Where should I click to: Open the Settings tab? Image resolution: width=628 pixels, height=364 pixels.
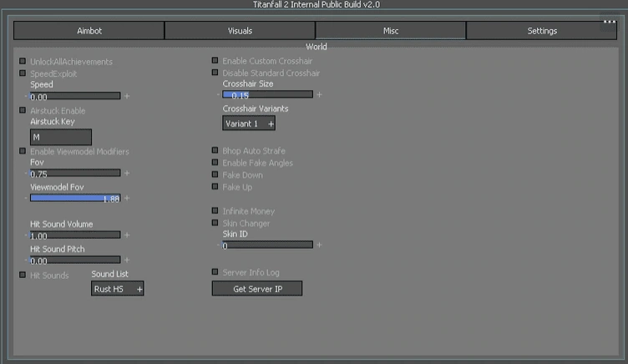(x=541, y=31)
